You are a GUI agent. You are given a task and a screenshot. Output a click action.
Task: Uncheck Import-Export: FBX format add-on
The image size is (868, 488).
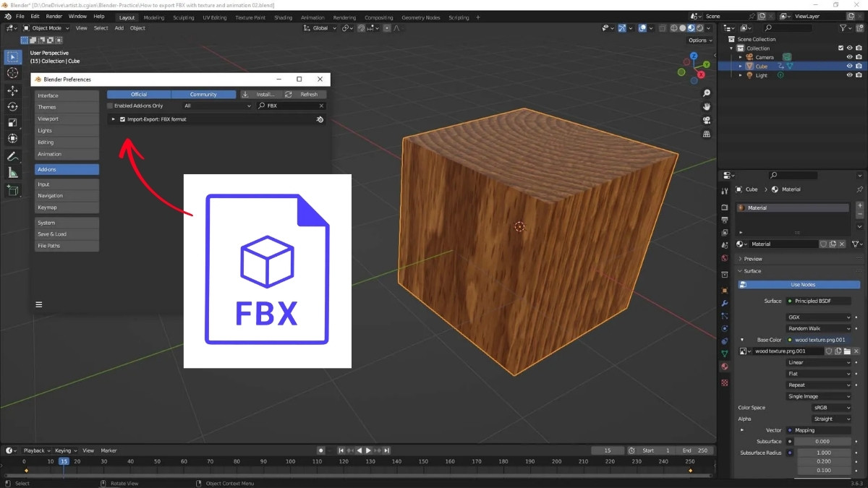123,119
